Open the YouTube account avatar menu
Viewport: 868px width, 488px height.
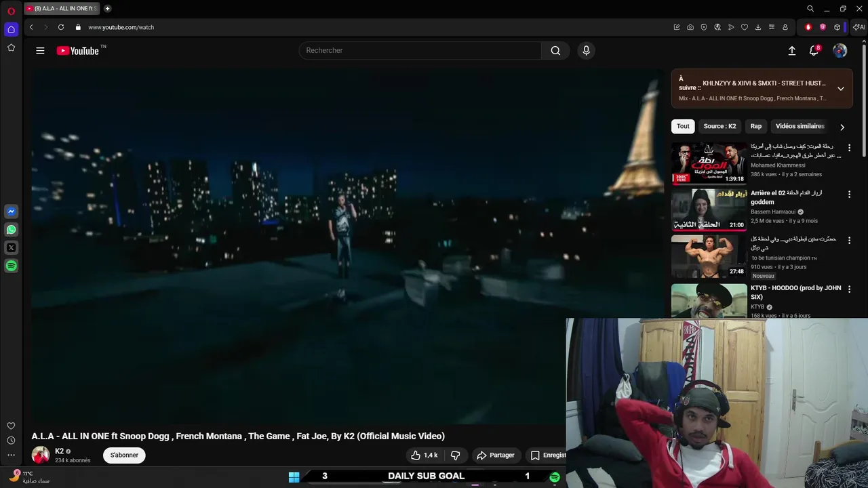pos(840,51)
